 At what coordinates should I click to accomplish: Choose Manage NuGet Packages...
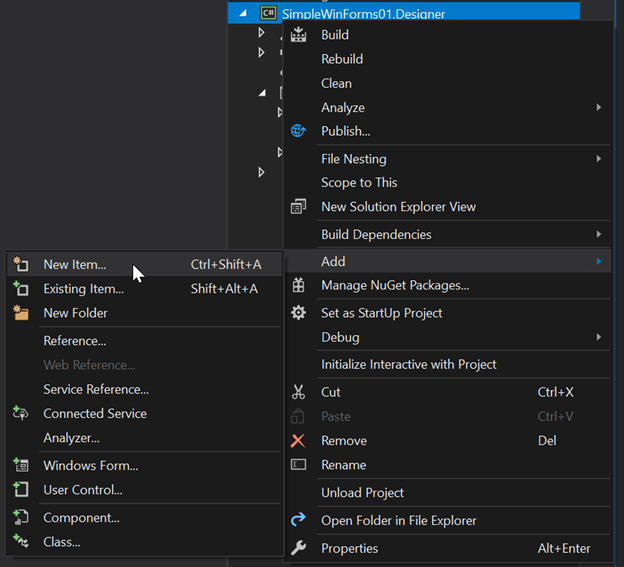448,285
